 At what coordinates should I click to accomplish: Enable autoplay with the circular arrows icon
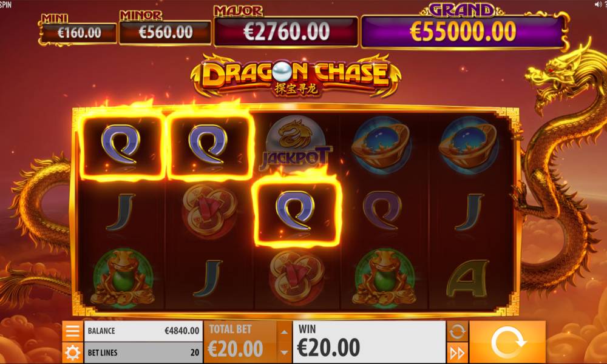[457, 331]
